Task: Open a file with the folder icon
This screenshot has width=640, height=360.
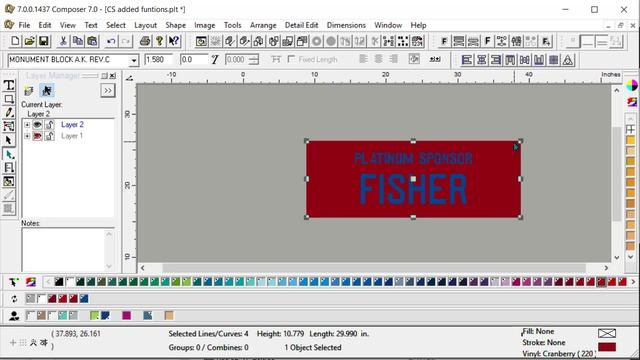Action: [x=29, y=41]
